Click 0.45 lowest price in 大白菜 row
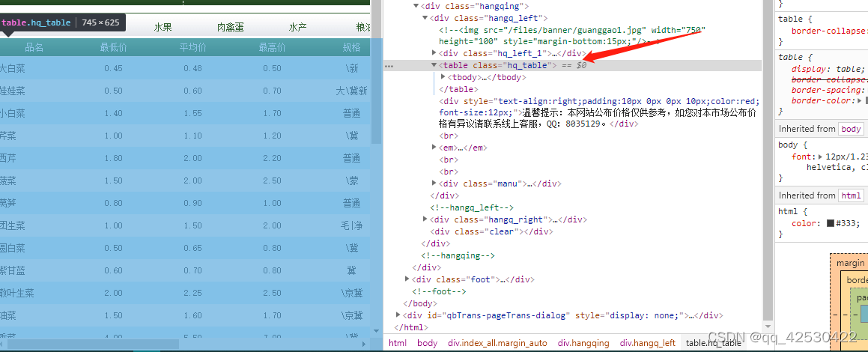Image resolution: width=868 pixels, height=352 pixels. (114, 69)
